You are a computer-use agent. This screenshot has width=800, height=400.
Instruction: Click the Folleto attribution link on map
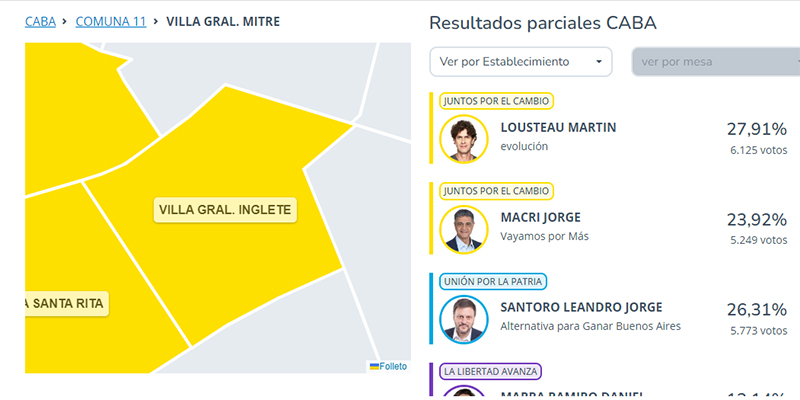393,366
